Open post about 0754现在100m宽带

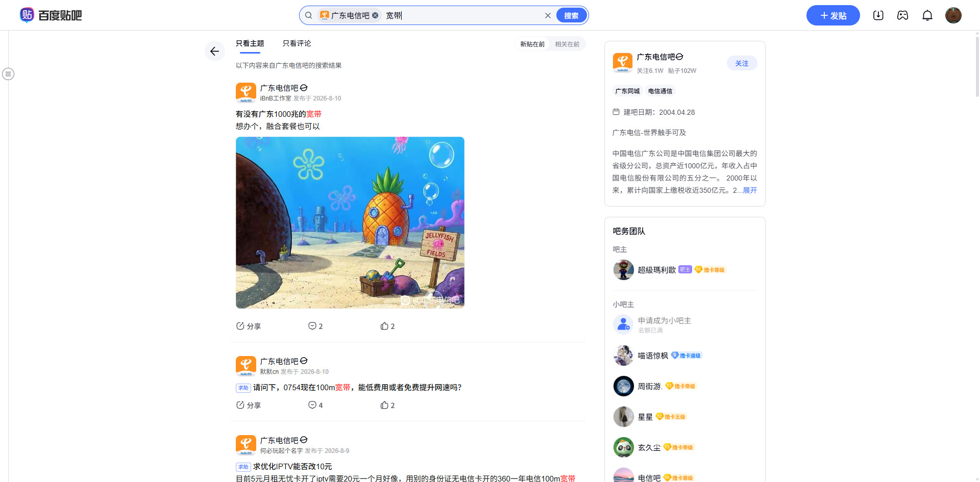[357, 388]
